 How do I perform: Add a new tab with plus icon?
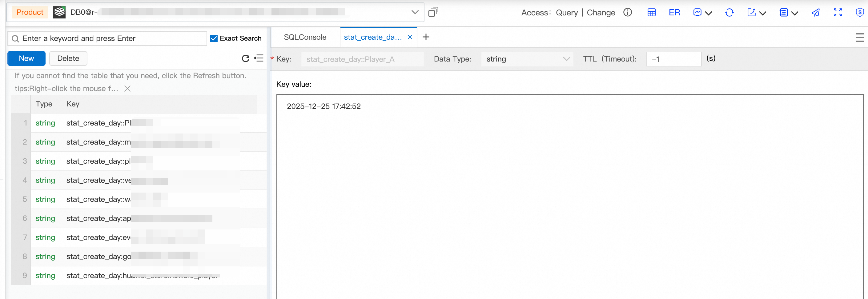coord(426,37)
